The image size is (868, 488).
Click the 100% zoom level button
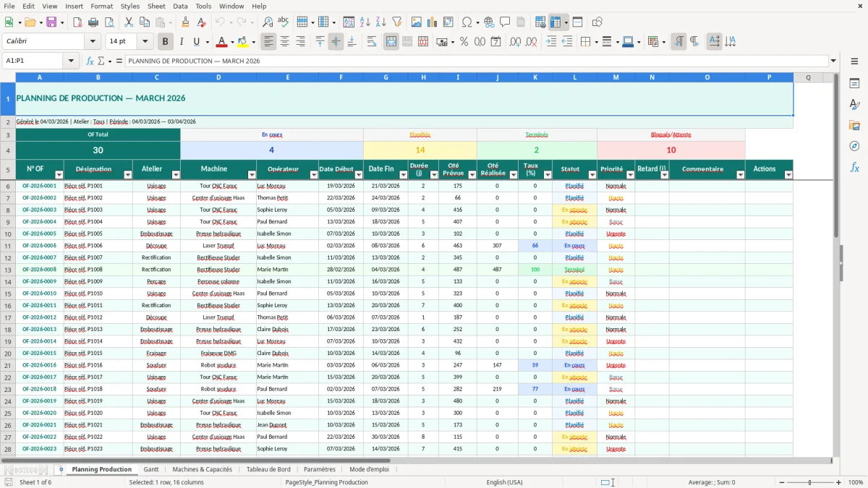coord(856,482)
